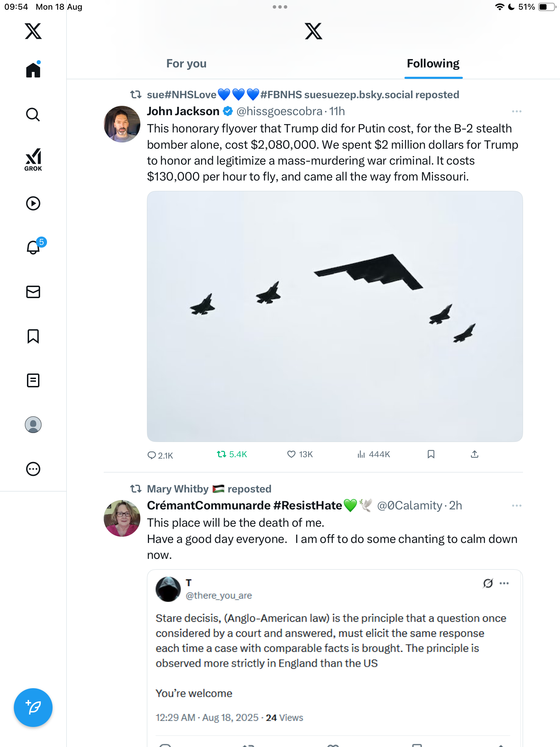
Task: Open @hissgoescobra profile handle
Action: [x=279, y=111]
